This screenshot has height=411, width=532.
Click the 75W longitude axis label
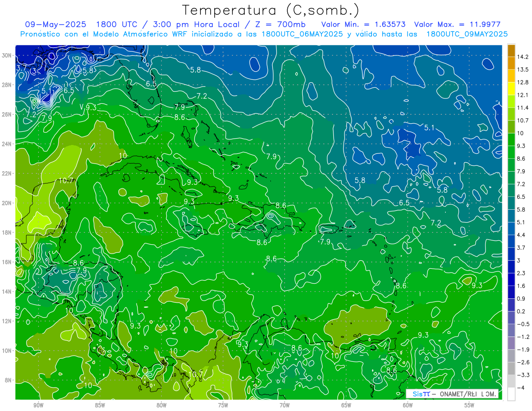(x=223, y=405)
